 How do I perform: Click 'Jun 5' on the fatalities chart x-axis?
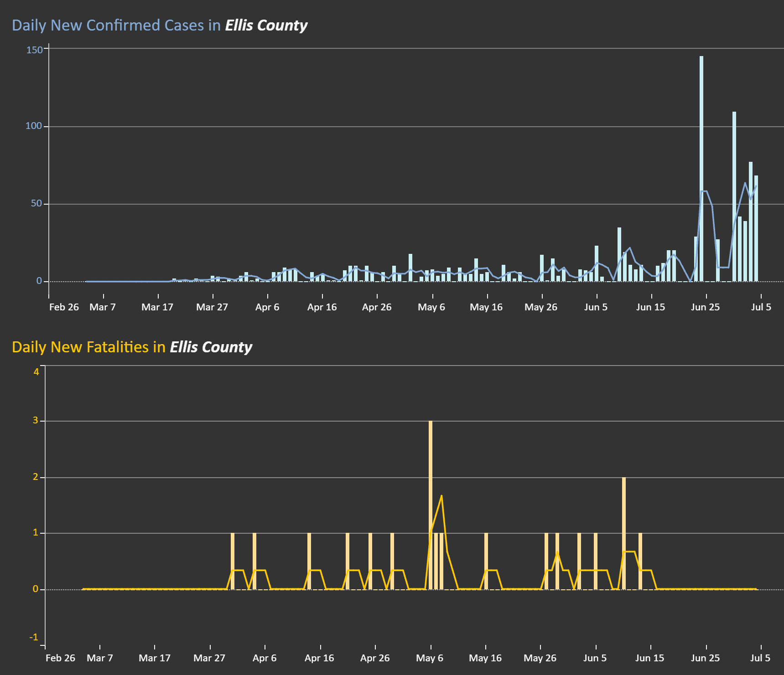595,658
